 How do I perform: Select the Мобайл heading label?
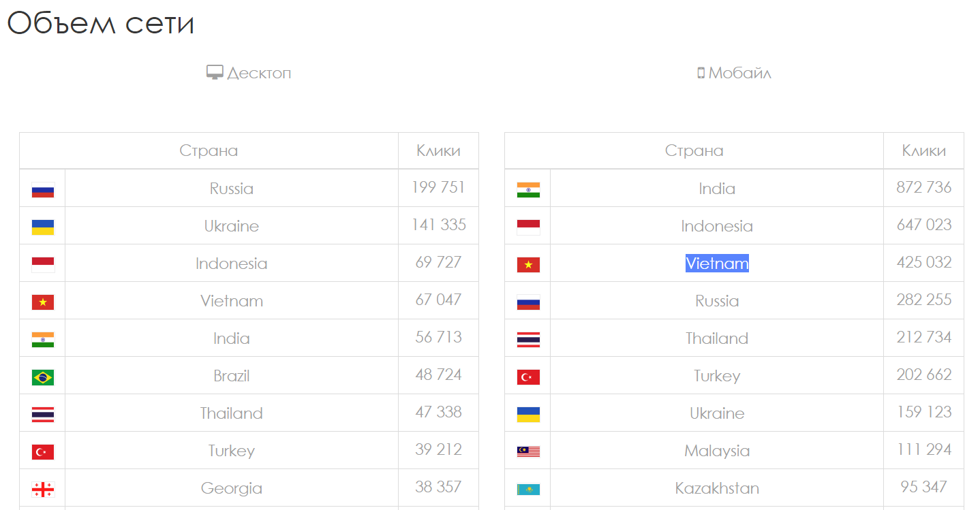pos(740,73)
